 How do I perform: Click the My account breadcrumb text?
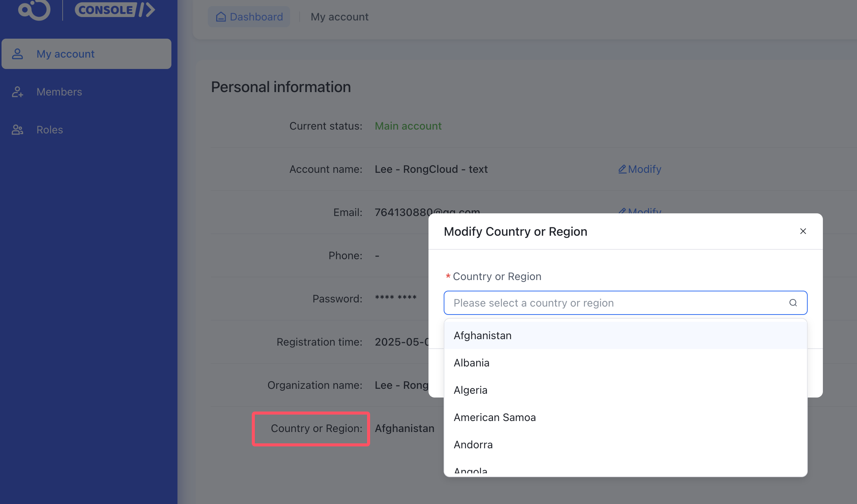(x=339, y=17)
